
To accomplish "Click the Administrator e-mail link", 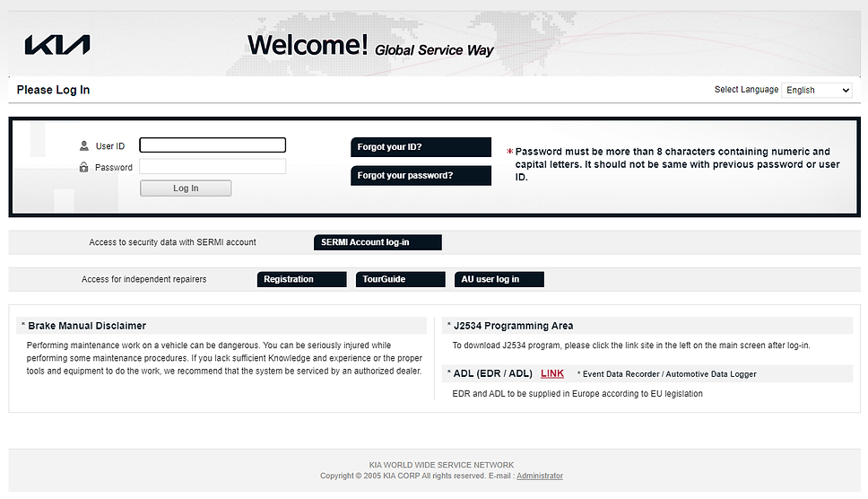I will [540, 476].
